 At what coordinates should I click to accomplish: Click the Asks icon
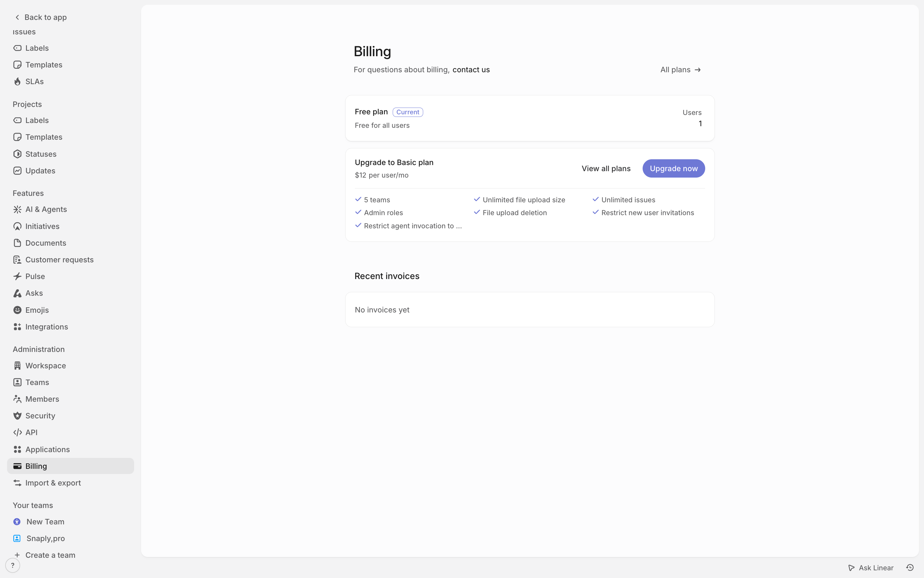17,293
